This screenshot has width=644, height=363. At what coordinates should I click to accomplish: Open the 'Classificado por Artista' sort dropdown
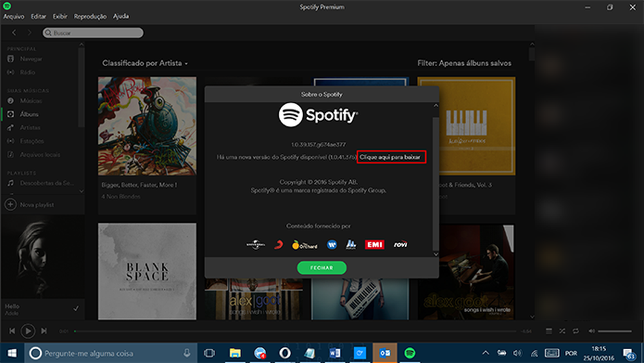145,64
